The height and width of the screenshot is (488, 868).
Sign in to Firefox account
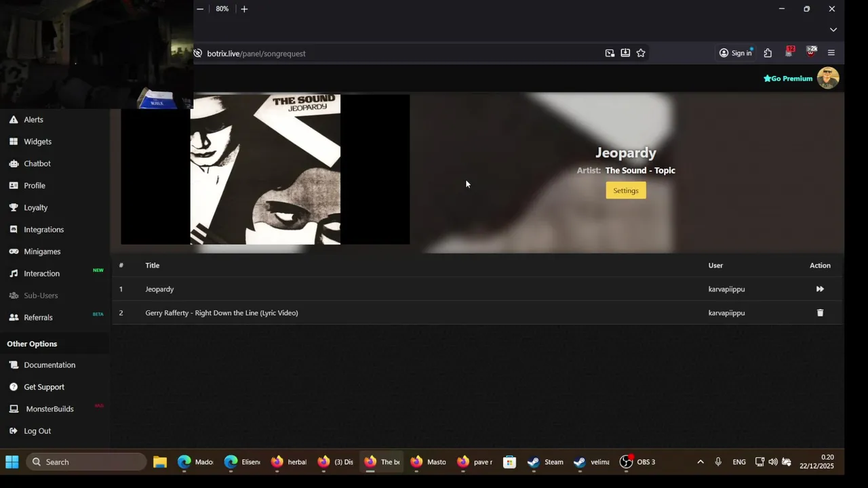(736, 53)
